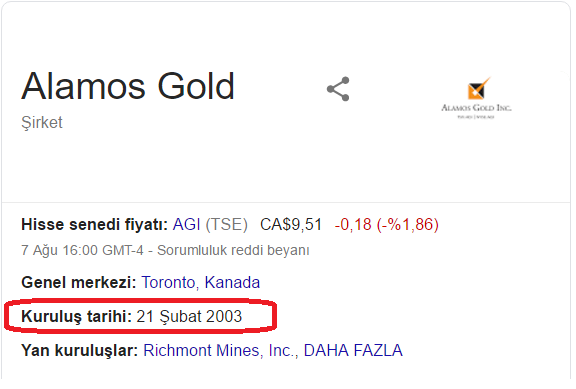Click the Yan kuruluşlar label
Screen dimensions: 576x389
coord(80,350)
